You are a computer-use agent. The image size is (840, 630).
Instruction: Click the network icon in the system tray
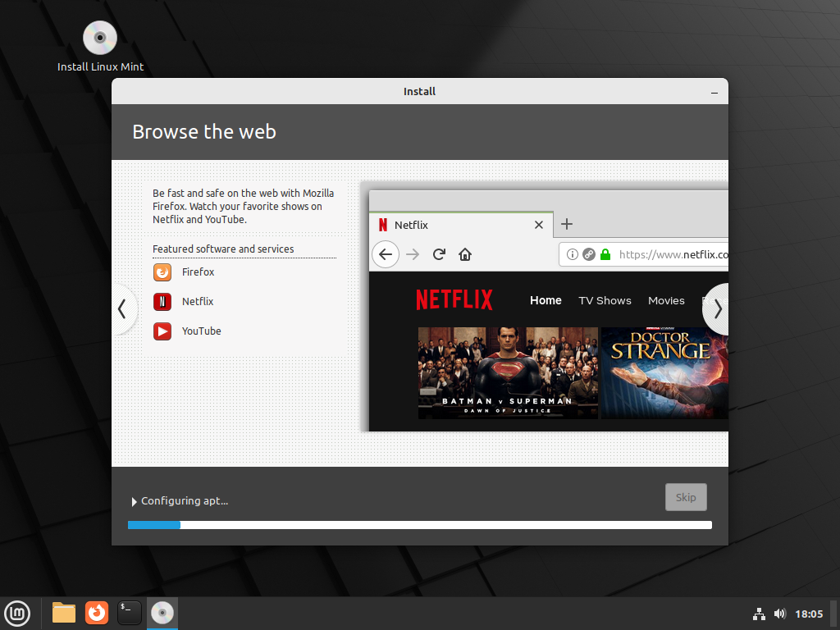coord(758,614)
